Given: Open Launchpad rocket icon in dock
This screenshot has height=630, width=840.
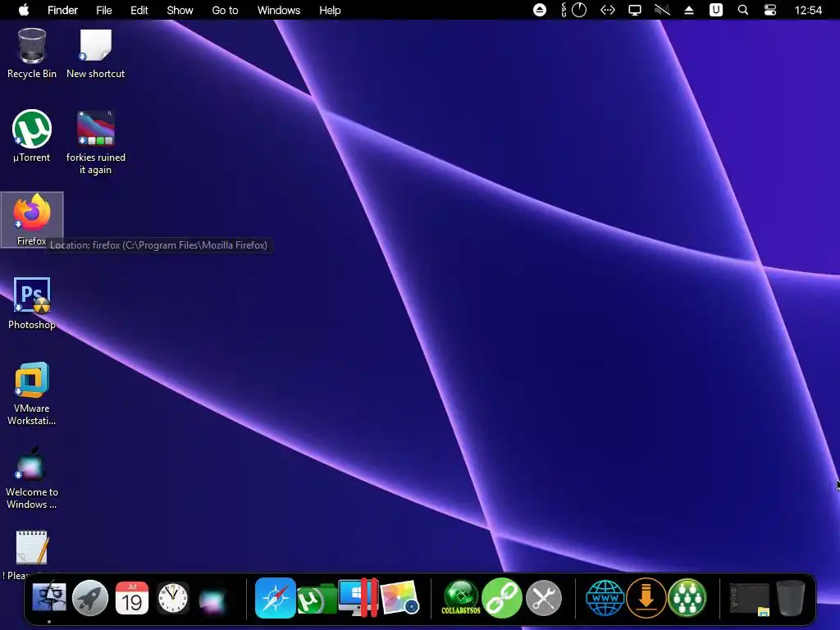Looking at the screenshot, I should 90,597.
